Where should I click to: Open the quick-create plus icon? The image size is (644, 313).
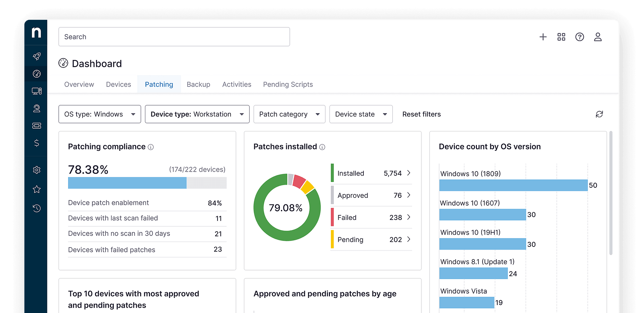click(x=543, y=37)
